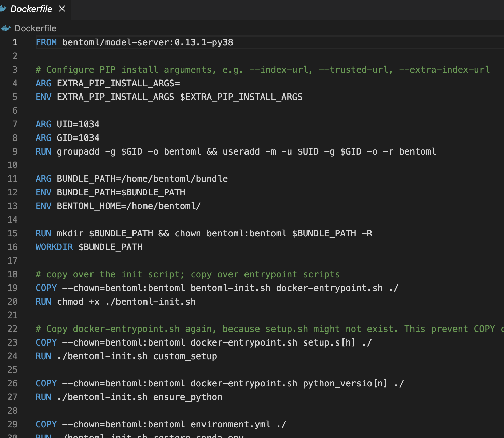Click 'bentoml-init.sh' in the first COPY line
This screenshot has height=438, width=504.
230,288
